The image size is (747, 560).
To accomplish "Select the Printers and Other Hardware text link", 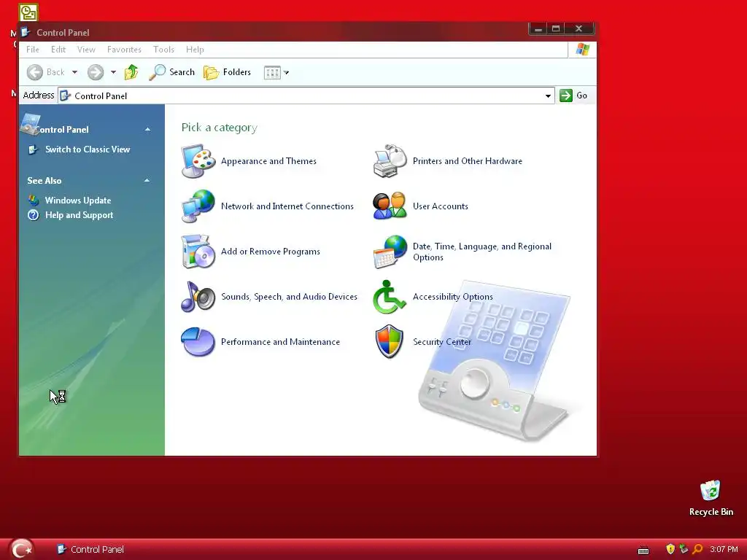I will [468, 161].
